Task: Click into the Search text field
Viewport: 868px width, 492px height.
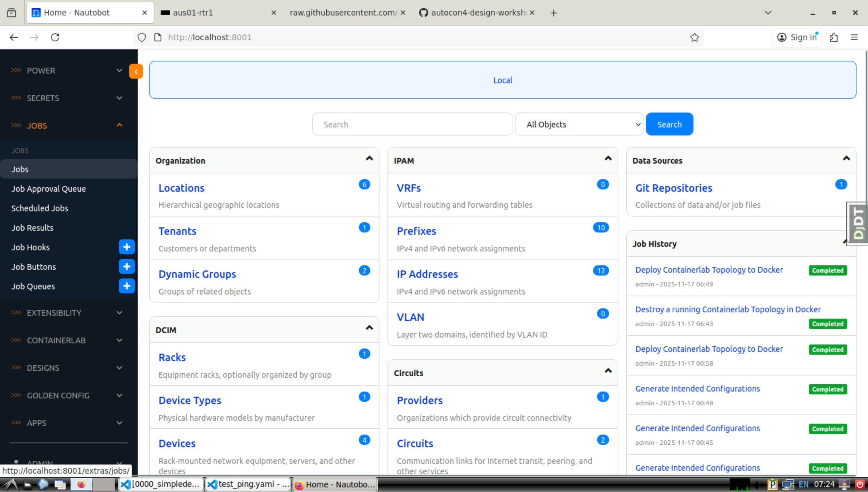Action: [412, 124]
